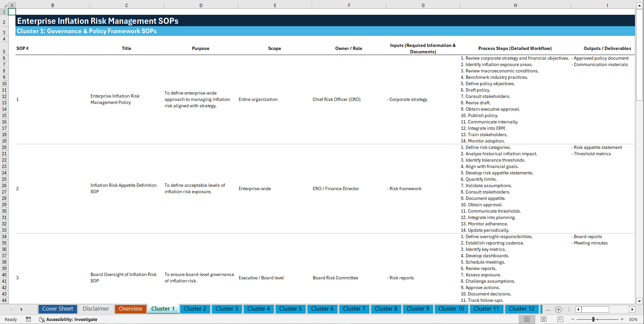644x324 pixels.
Task: Go to the Cluster 12 sheet
Action: point(522,309)
